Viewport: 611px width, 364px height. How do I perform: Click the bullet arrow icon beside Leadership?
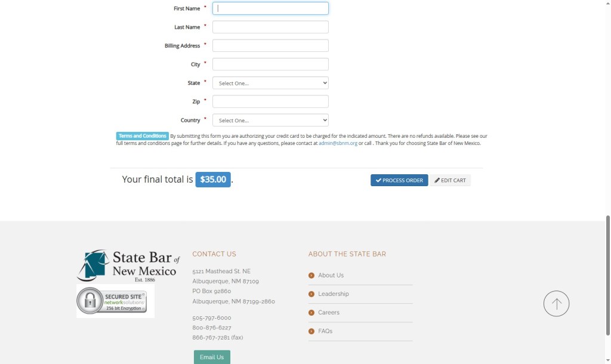(x=311, y=294)
